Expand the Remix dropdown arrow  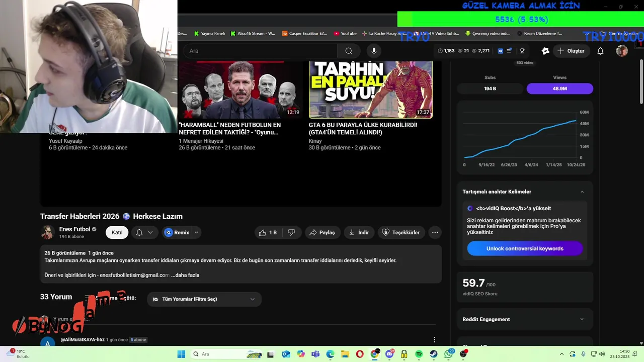point(197,232)
